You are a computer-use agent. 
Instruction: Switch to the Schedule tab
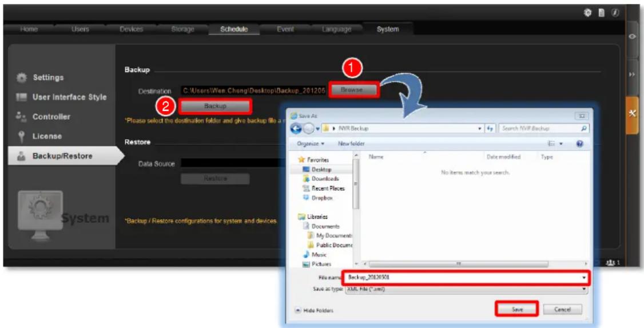(234, 29)
